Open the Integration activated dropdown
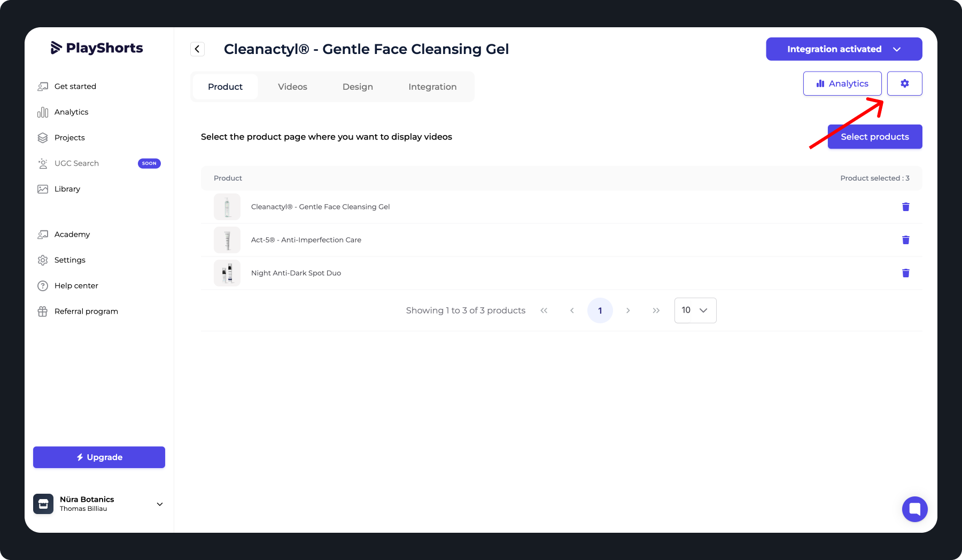This screenshot has height=560, width=962. [x=844, y=49]
